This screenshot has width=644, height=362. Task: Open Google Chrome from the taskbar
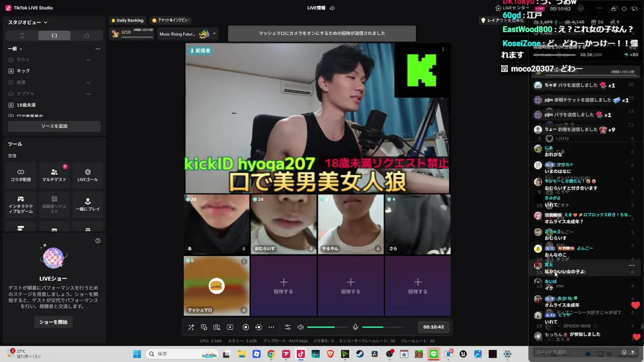click(271, 354)
